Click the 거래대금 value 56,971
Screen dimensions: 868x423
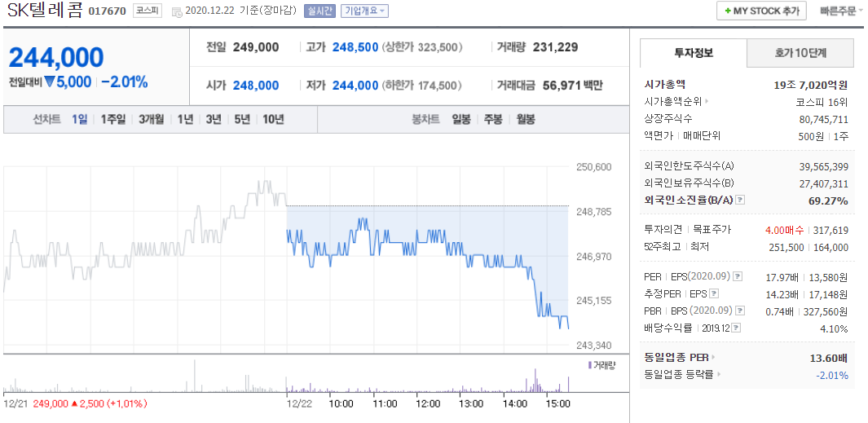561,86
